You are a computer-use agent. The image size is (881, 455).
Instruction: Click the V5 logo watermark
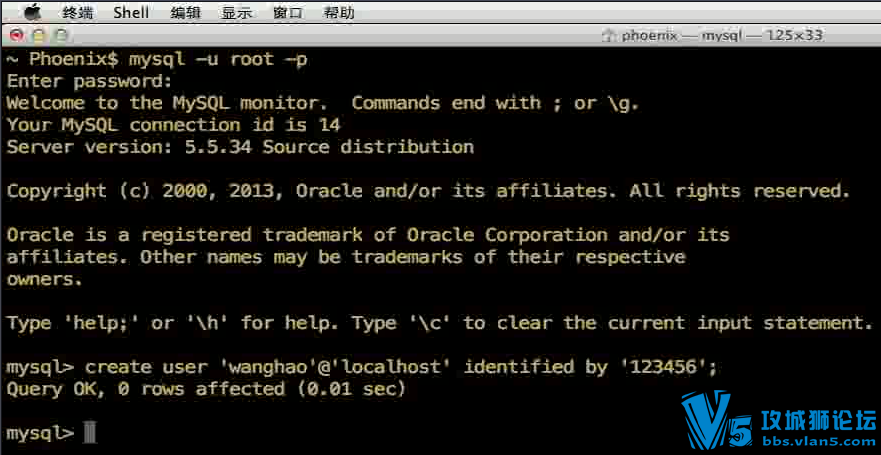(715, 420)
